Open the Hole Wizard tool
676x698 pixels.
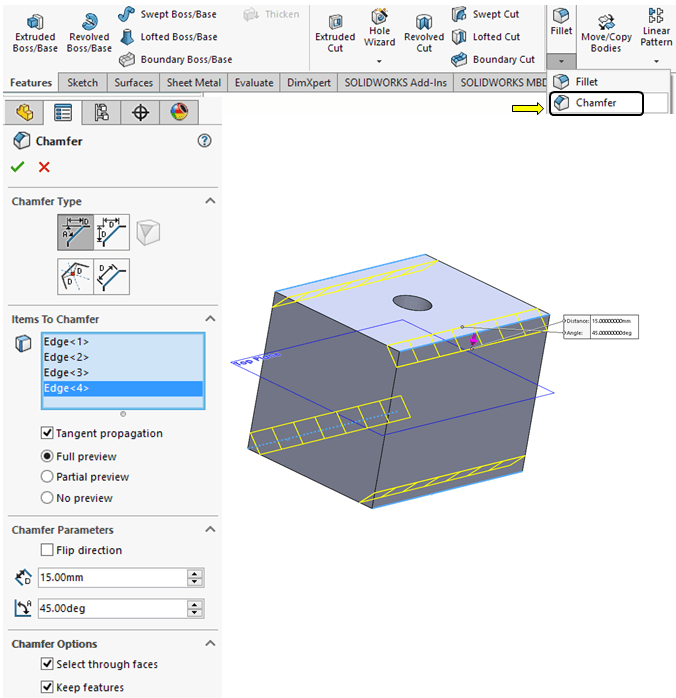[380, 29]
